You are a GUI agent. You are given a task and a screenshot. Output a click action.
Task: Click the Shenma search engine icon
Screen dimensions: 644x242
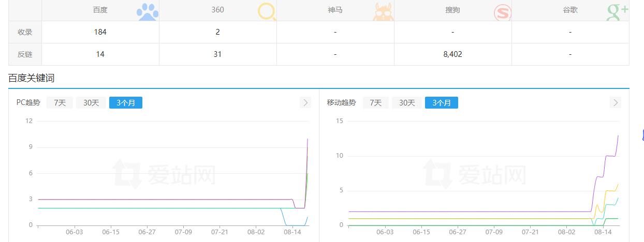pos(383,12)
